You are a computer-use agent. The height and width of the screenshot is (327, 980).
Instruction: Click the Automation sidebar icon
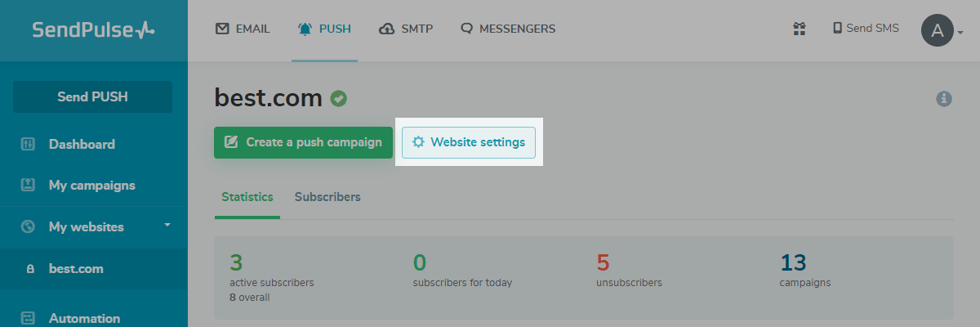[x=28, y=318]
